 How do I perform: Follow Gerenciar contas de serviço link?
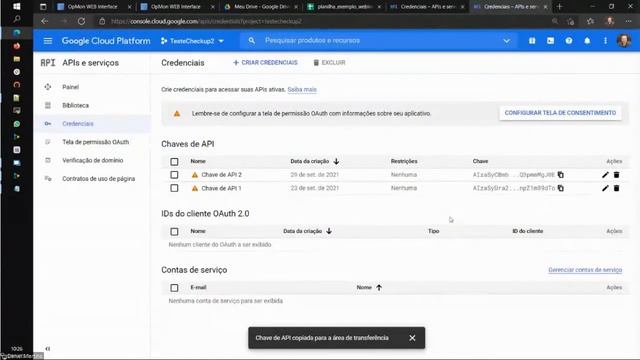pos(585,270)
